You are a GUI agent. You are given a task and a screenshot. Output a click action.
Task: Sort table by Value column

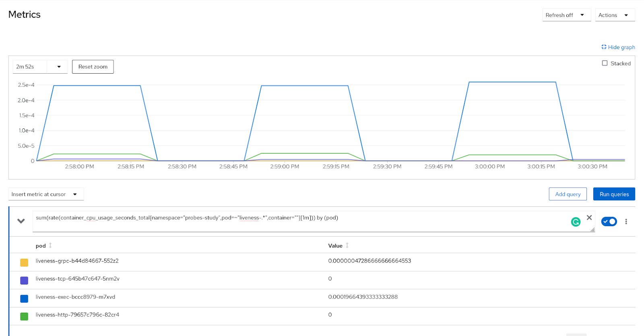point(335,245)
